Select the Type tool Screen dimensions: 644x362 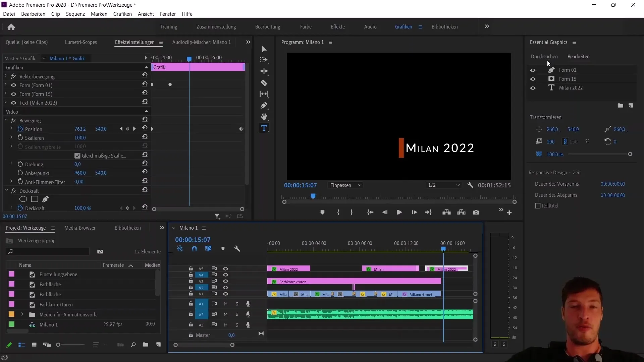tap(264, 128)
